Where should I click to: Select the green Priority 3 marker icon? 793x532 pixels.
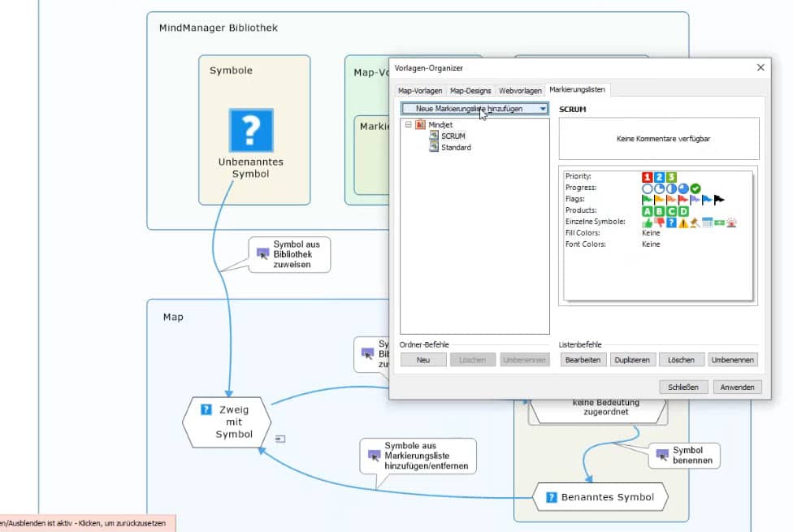[x=672, y=176]
